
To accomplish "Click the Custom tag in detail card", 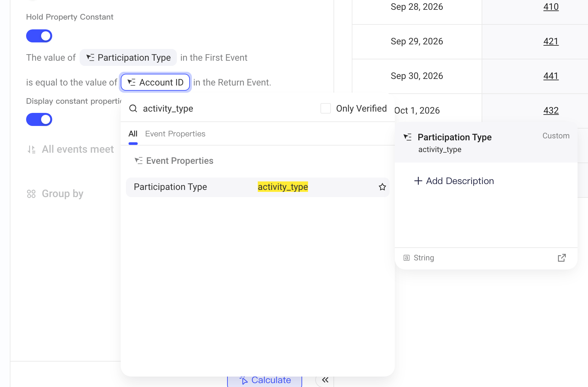I will [x=556, y=136].
